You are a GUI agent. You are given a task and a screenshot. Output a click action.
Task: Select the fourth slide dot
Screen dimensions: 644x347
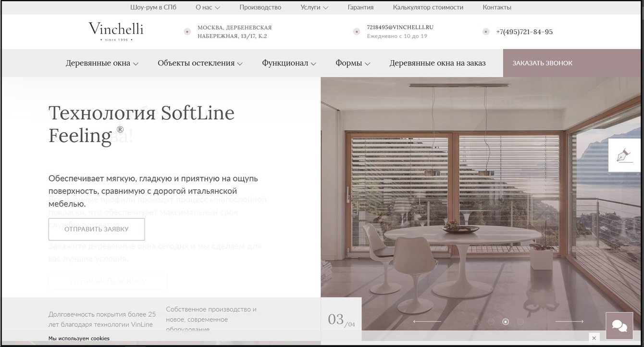click(x=520, y=321)
